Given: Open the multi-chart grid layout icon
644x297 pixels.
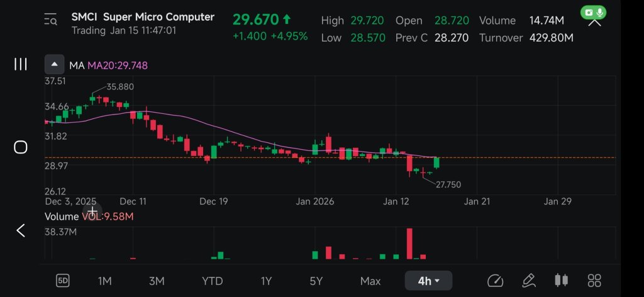Looking at the screenshot, I should pos(594,281).
